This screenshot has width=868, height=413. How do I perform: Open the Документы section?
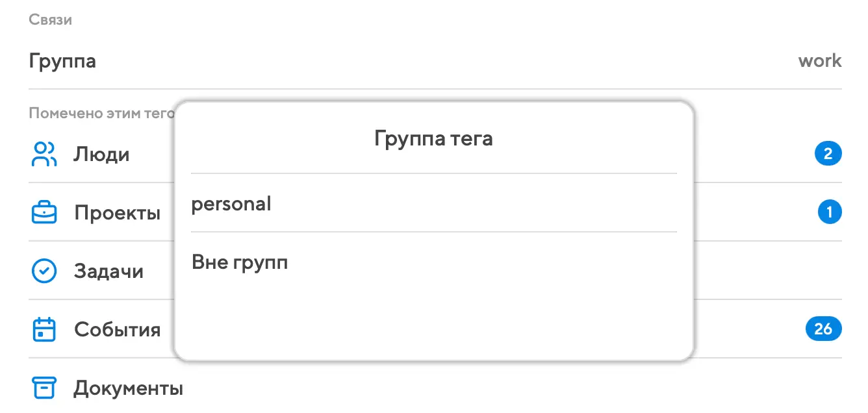[128, 388]
